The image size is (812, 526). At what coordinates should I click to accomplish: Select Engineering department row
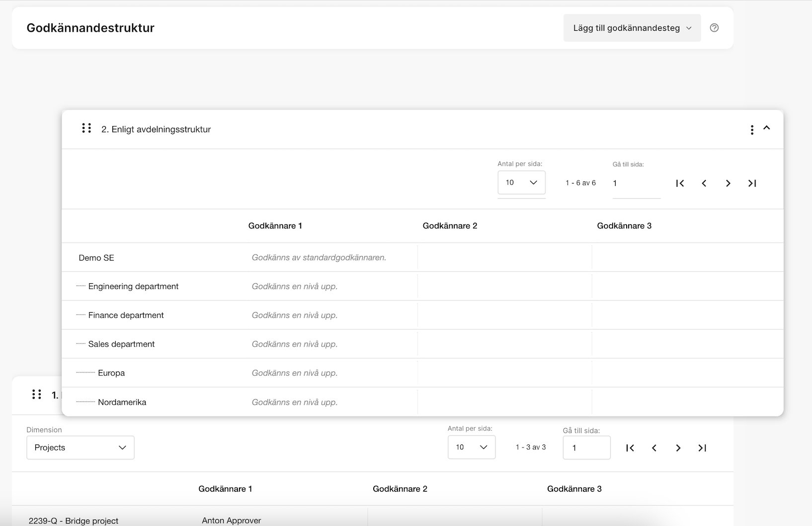422,286
